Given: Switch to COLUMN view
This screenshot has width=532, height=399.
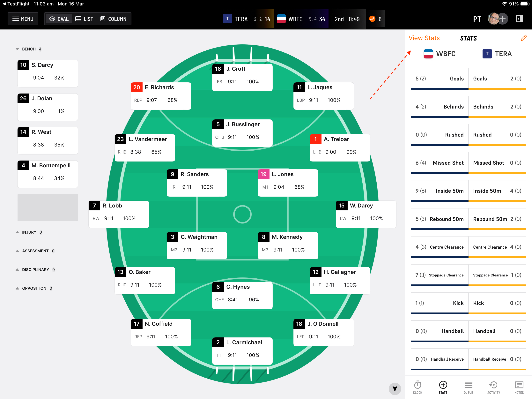Looking at the screenshot, I should coord(113,19).
